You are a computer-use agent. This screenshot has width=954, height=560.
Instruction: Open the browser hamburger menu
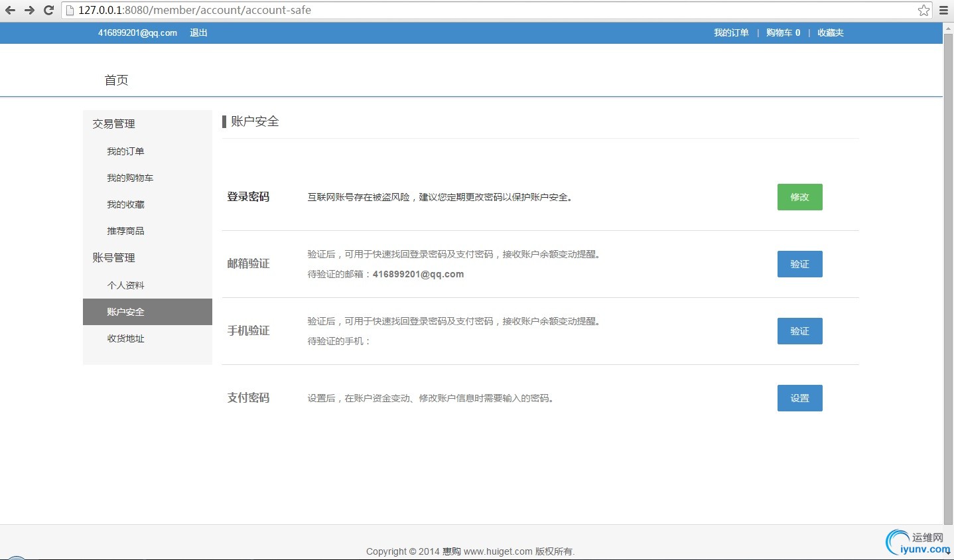pyautogui.click(x=943, y=10)
